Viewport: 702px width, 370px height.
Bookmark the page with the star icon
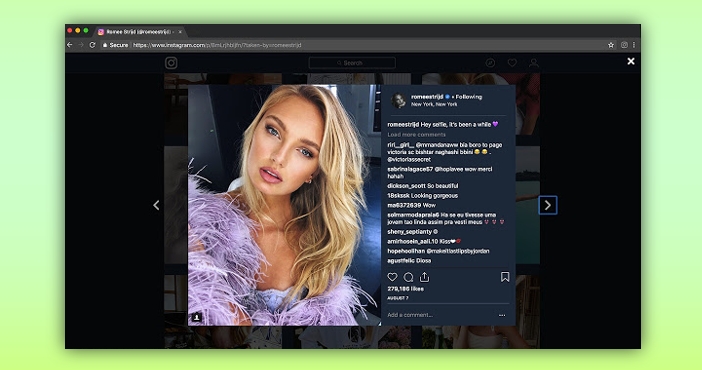[x=611, y=45]
